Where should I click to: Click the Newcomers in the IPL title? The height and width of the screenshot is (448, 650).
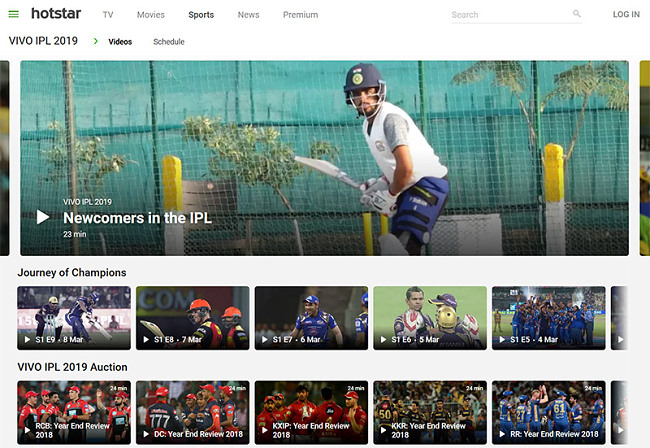click(137, 218)
